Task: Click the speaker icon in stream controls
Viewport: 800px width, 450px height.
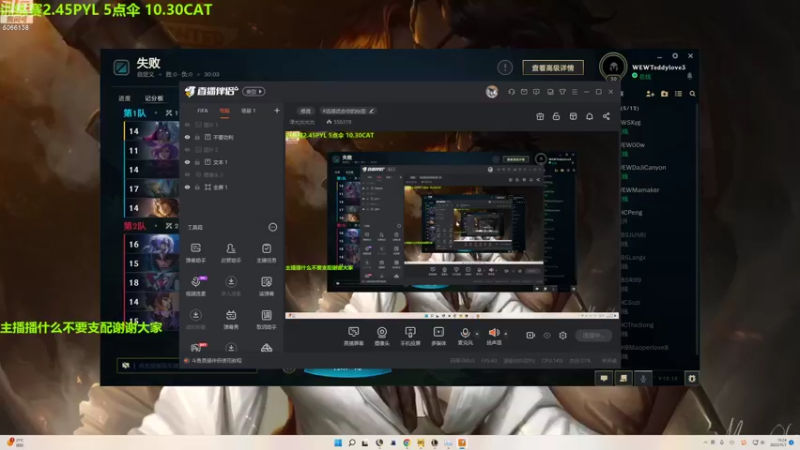Action: pos(493,333)
